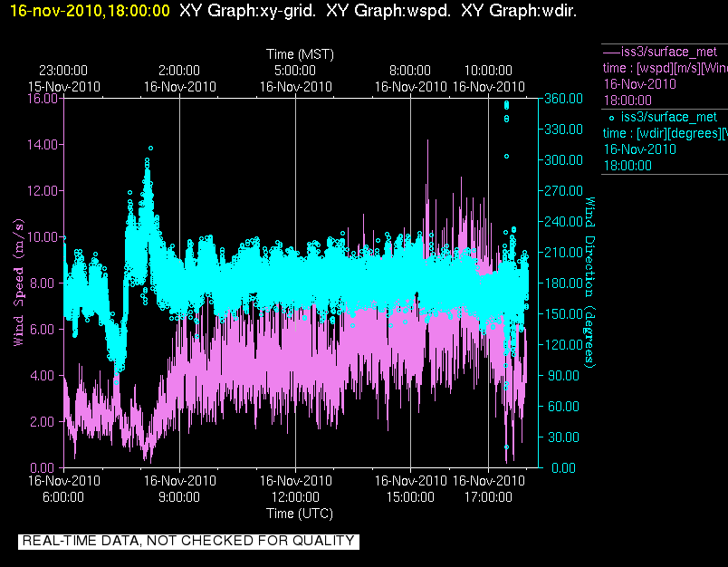Click the 10.00 wind speed tick label
Image resolution: width=728 pixels, height=567 pixels.
coord(43,236)
